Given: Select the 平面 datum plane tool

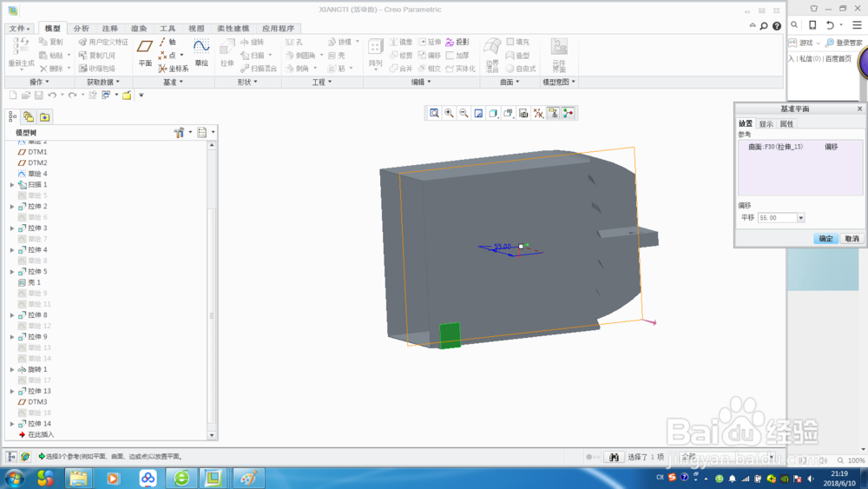Looking at the screenshot, I should click(145, 53).
